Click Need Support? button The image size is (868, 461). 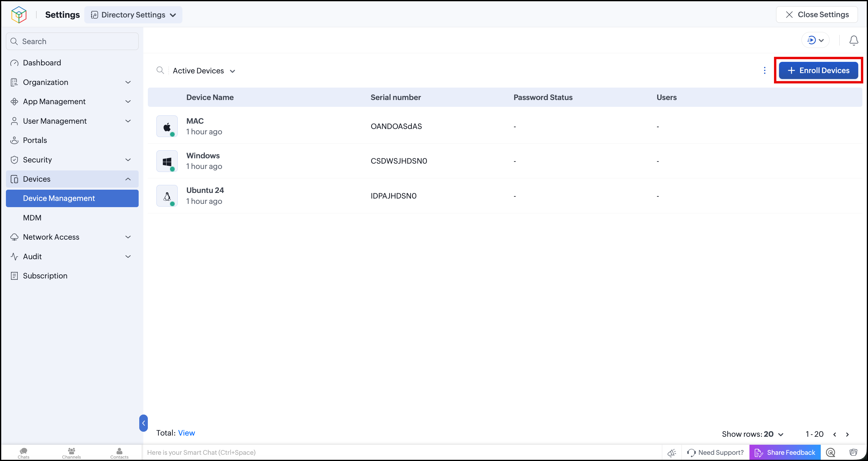715,453
